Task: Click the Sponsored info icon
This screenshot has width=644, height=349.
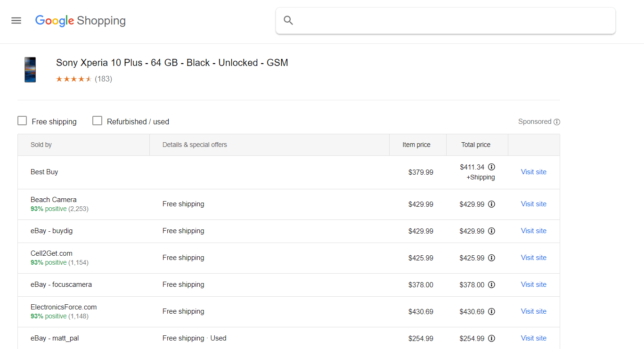Action: pos(557,122)
